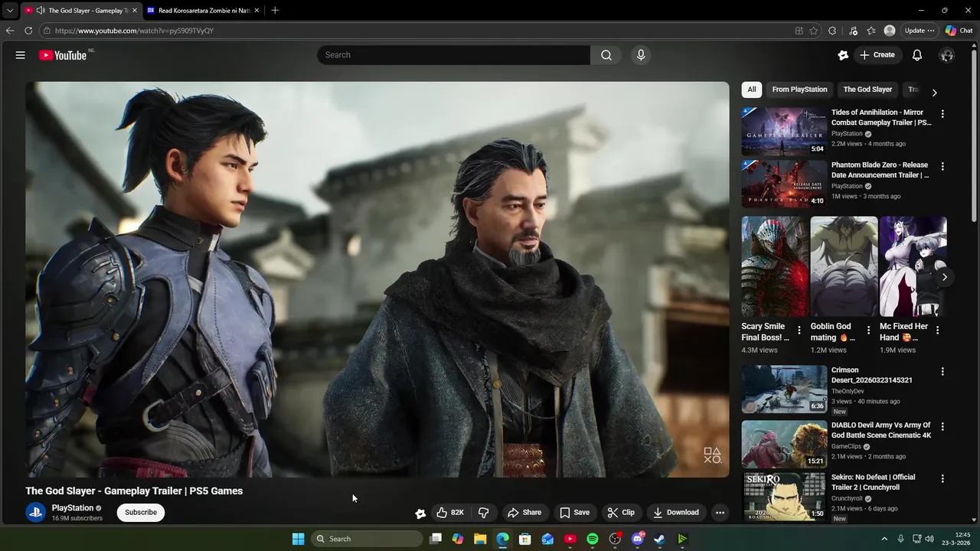The image size is (980, 551).
Task: Show hidden system tray icons chevron
Action: click(884, 539)
